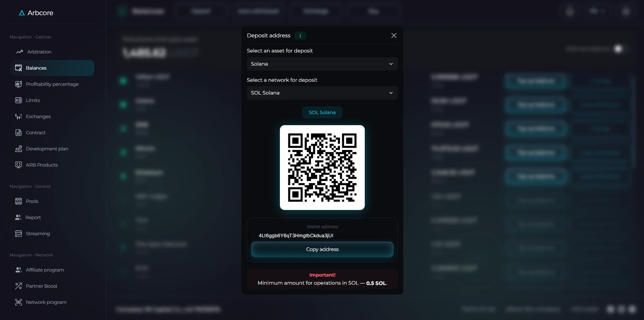This screenshot has height=320, width=644.
Task: Click "Select a network for deposit" label
Action: [x=282, y=80]
